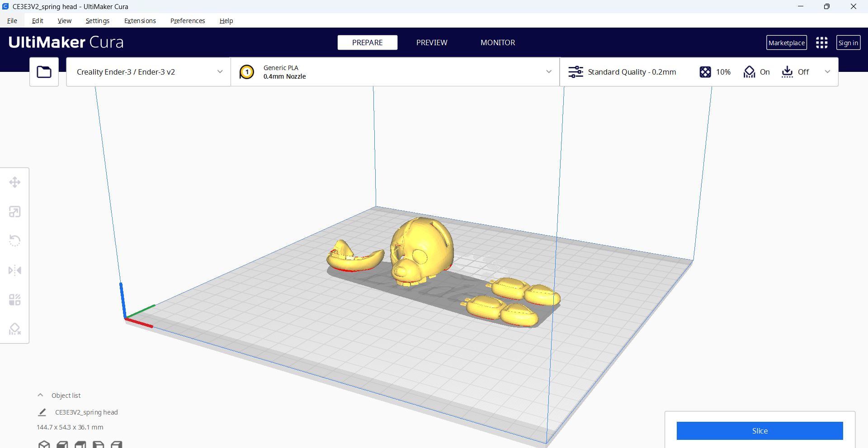Click the 144.7 x 54.3 x 36.1 mm dimensions
Image resolution: width=868 pixels, height=448 pixels.
[70, 427]
